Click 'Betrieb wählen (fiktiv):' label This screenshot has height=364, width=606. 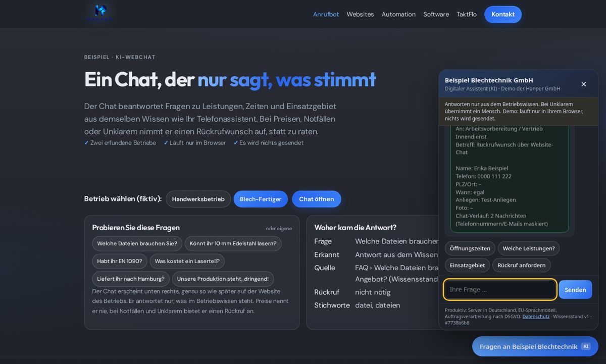tap(123, 199)
